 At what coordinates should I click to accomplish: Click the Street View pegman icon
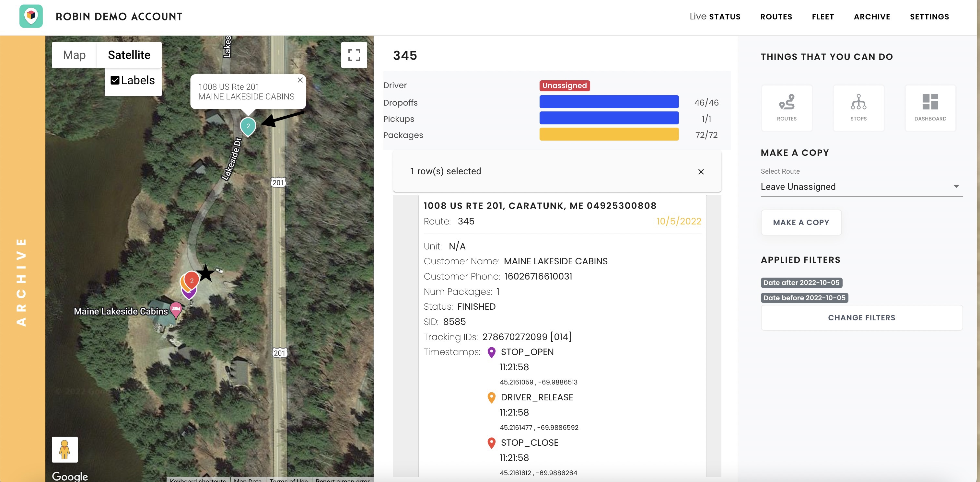coord(65,449)
